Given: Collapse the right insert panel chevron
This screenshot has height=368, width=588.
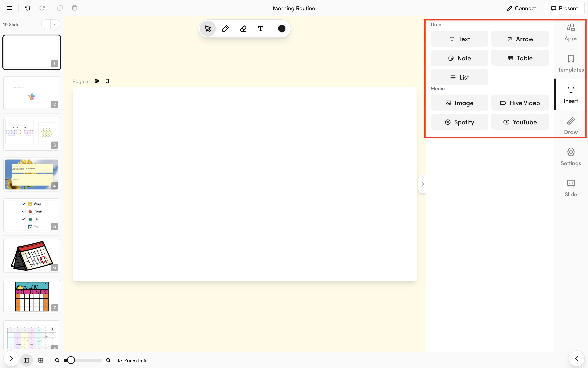Looking at the screenshot, I should 423,184.
